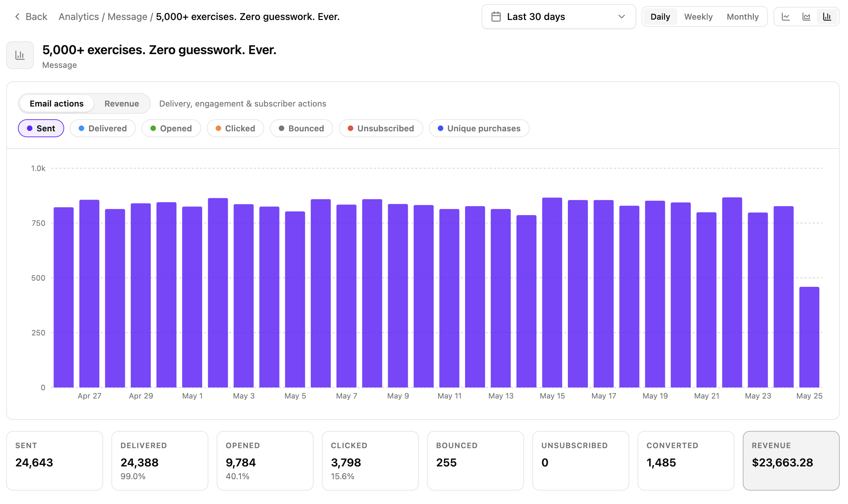Select the Revenue summary card
The width and height of the screenshot is (848, 504).
point(791,461)
